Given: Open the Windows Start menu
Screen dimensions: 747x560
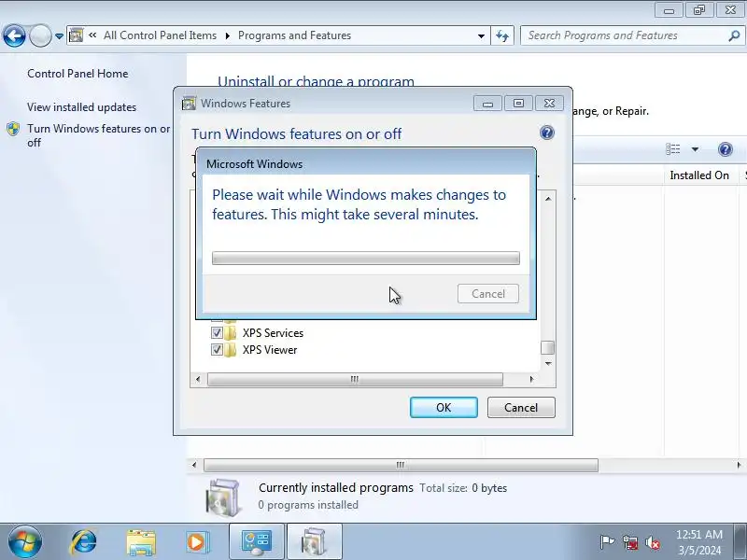Looking at the screenshot, I should (24, 542).
